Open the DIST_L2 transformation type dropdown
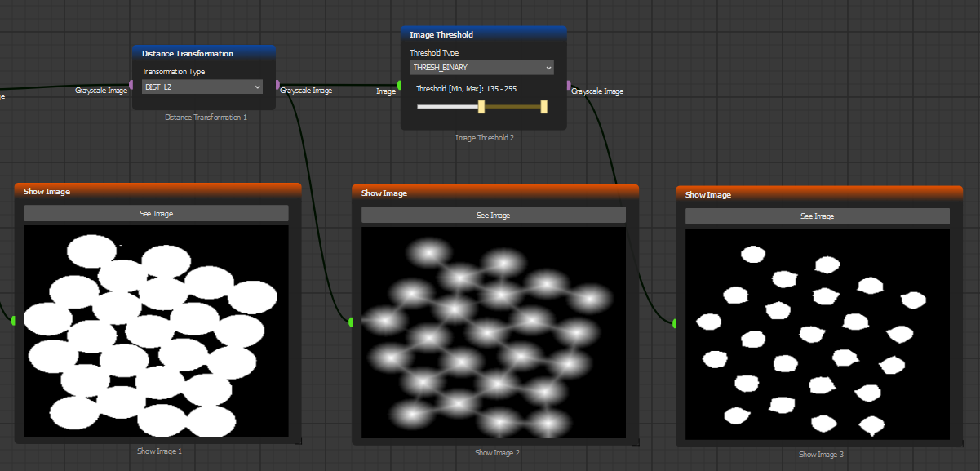This screenshot has width=980, height=471. pyautogui.click(x=202, y=87)
